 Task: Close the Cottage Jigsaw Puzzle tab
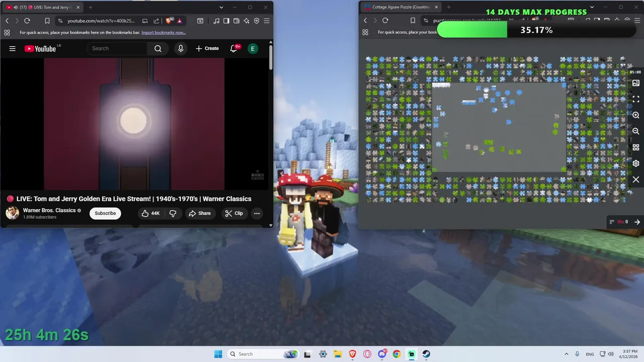pos(436,7)
